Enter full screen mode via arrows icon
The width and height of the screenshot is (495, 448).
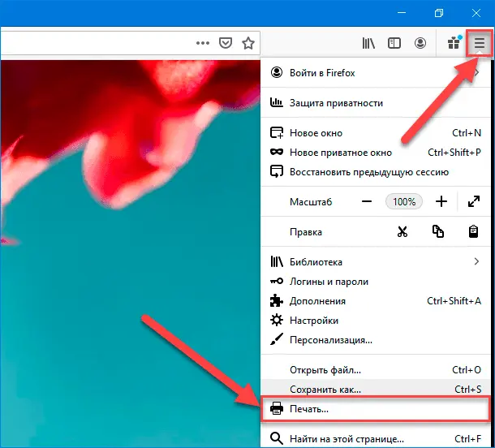coord(473,201)
